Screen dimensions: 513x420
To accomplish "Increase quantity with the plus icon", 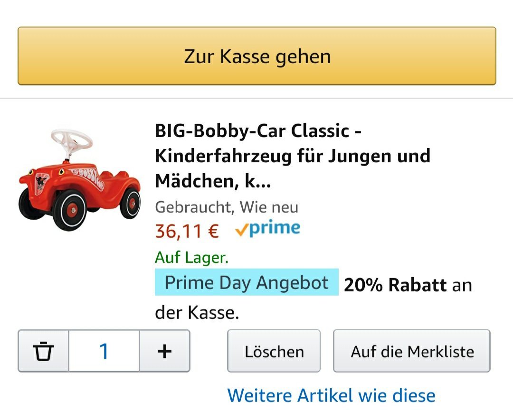I will click(164, 351).
